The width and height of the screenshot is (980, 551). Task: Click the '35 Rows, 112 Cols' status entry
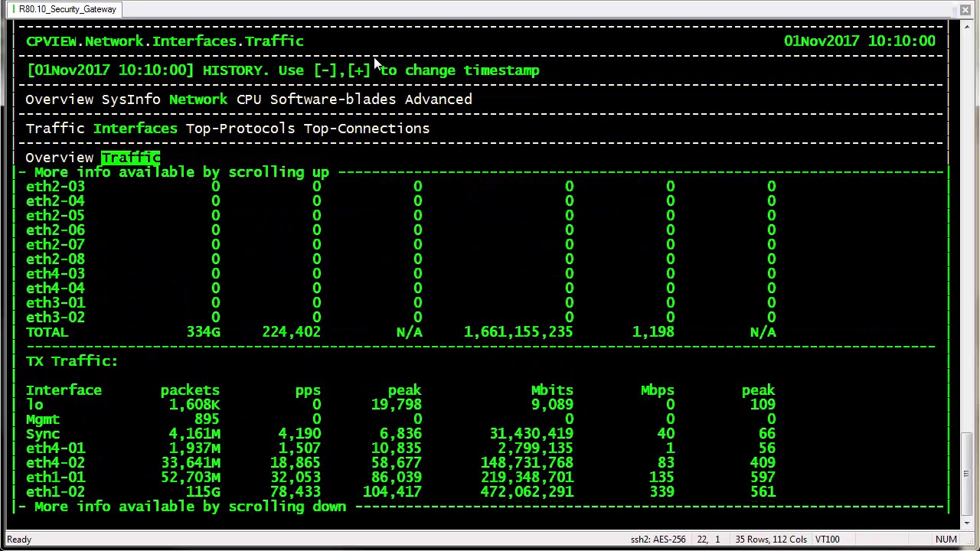(771, 540)
